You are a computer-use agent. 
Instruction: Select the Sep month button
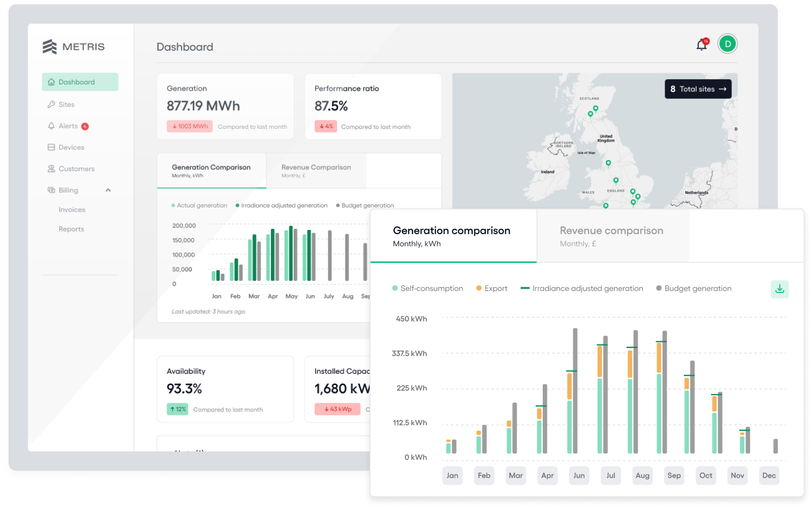pyautogui.click(x=674, y=475)
